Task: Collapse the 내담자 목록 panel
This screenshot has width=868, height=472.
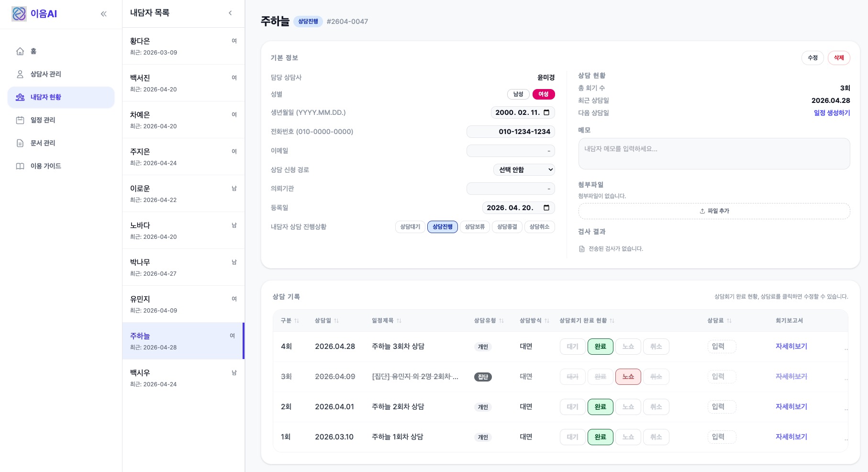Action: [x=230, y=13]
